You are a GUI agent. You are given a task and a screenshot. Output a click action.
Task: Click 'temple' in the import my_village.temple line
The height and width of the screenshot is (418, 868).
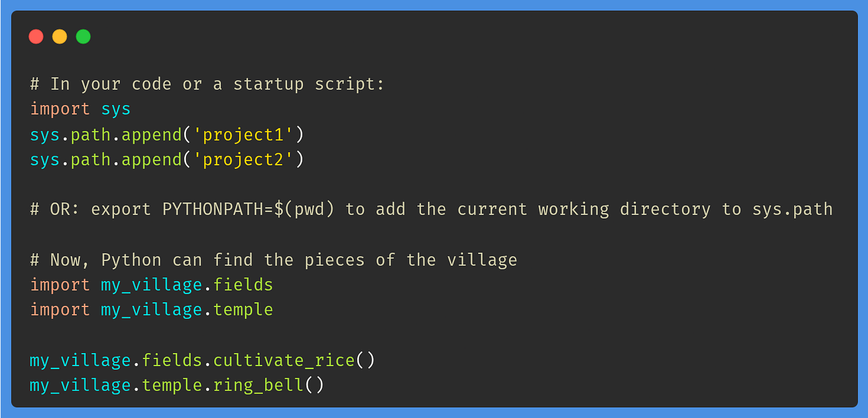tap(243, 310)
